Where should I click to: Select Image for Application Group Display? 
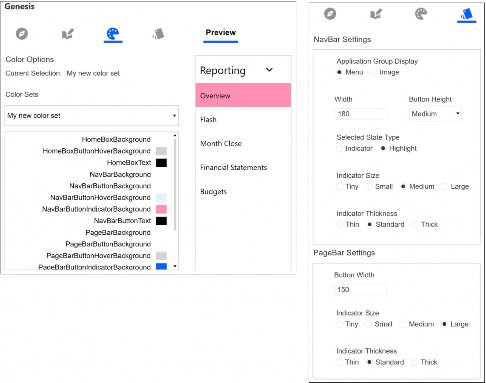coord(373,72)
